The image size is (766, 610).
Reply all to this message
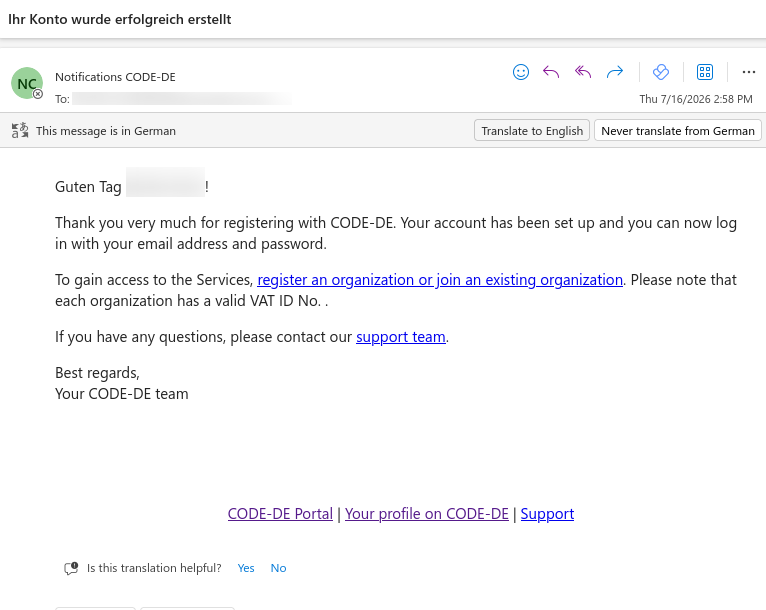tap(583, 72)
